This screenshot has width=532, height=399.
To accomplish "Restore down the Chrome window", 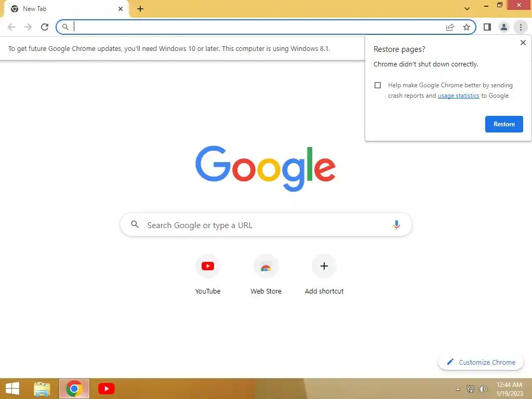I will [x=499, y=5].
